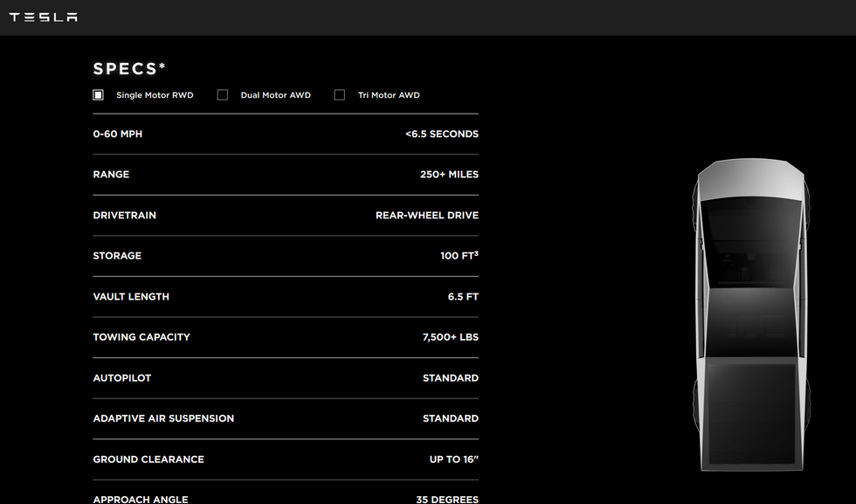This screenshot has width=856, height=504.
Task: Check the Single Motor RWD checkbox
Action: (98, 95)
